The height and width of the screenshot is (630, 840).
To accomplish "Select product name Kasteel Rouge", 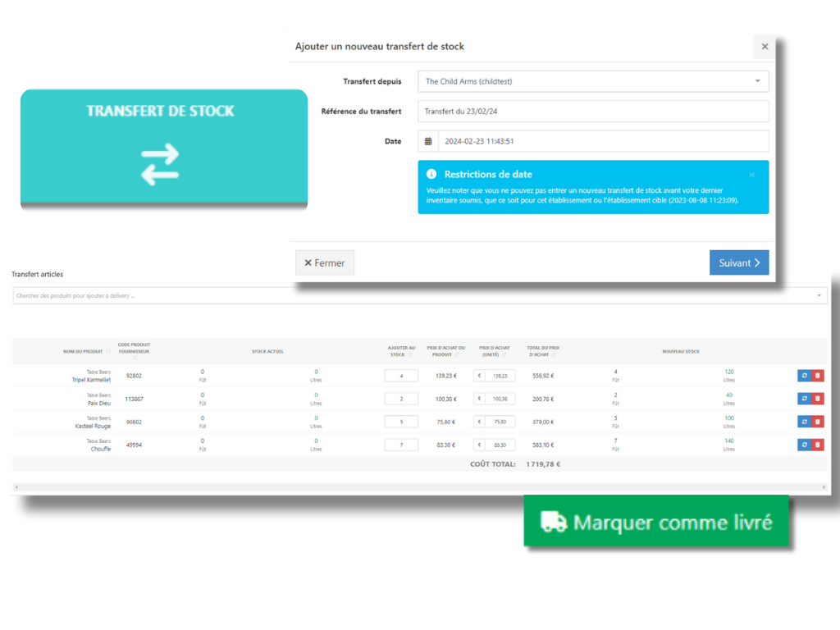I will pos(93,426).
